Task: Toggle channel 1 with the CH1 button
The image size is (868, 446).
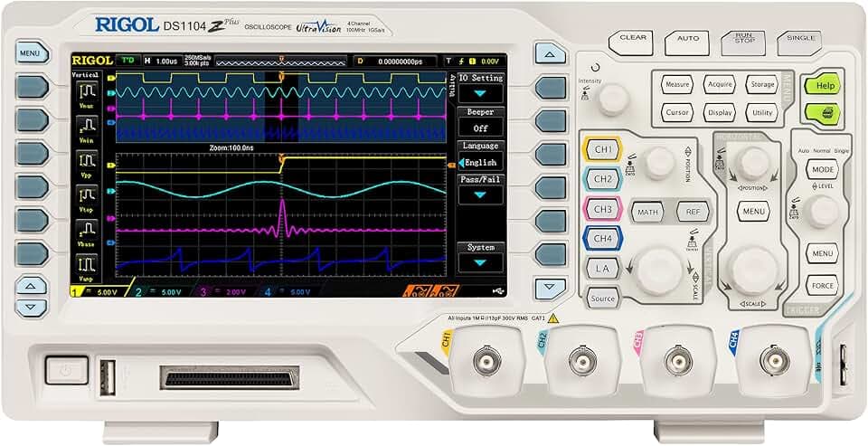Action: click(x=603, y=149)
